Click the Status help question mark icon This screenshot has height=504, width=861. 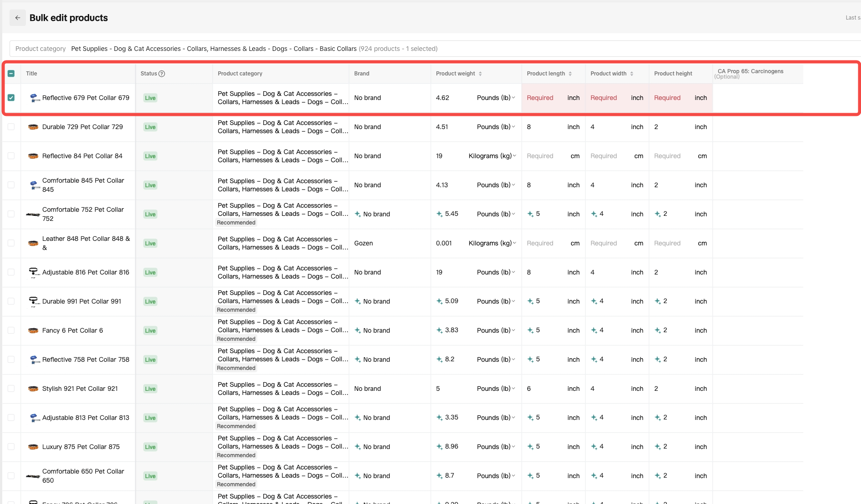click(162, 74)
